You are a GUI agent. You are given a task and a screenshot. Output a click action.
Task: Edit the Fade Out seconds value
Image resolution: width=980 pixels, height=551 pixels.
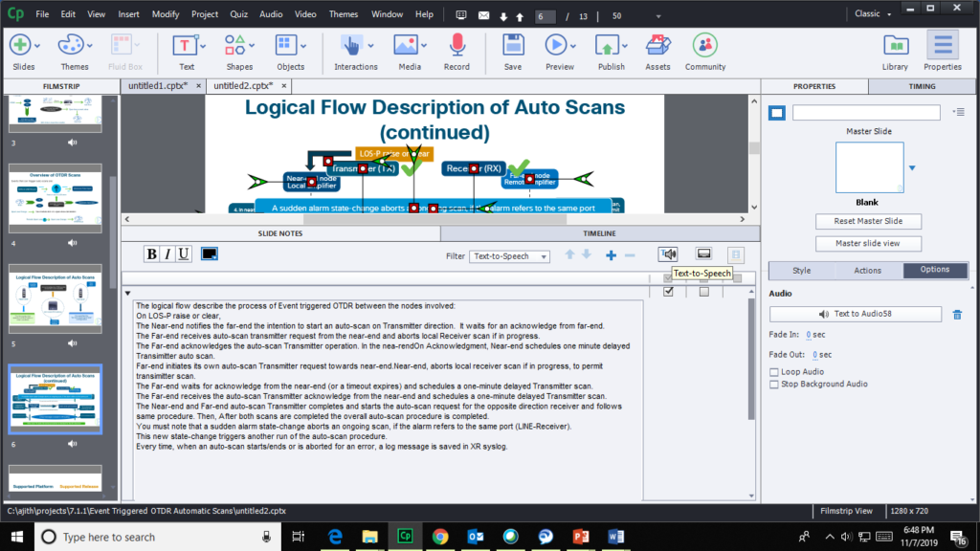click(814, 355)
